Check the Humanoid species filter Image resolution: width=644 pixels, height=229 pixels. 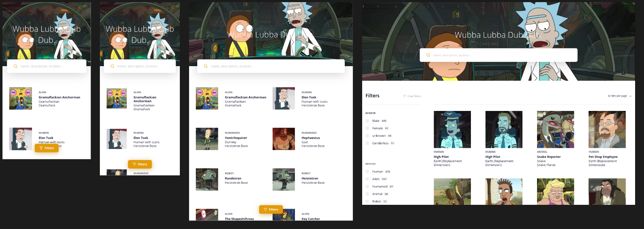(x=367, y=186)
